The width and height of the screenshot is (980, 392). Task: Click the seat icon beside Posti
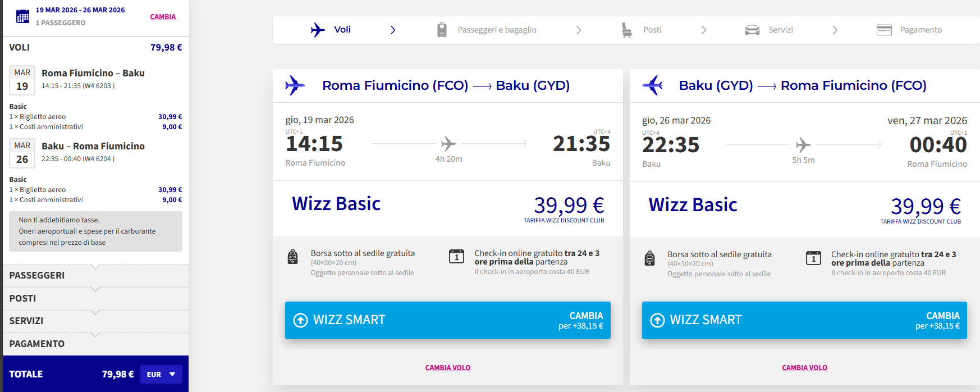point(626,30)
